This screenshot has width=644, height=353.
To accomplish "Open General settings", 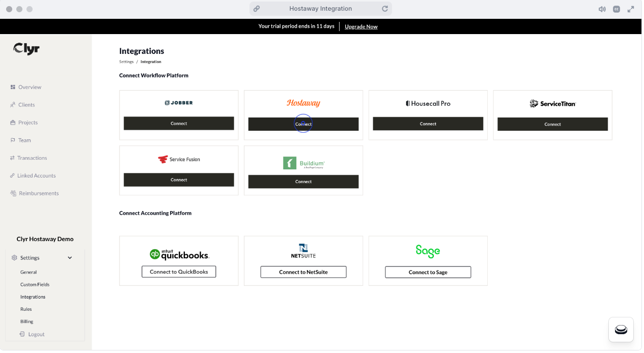I will [x=29, y=272].
